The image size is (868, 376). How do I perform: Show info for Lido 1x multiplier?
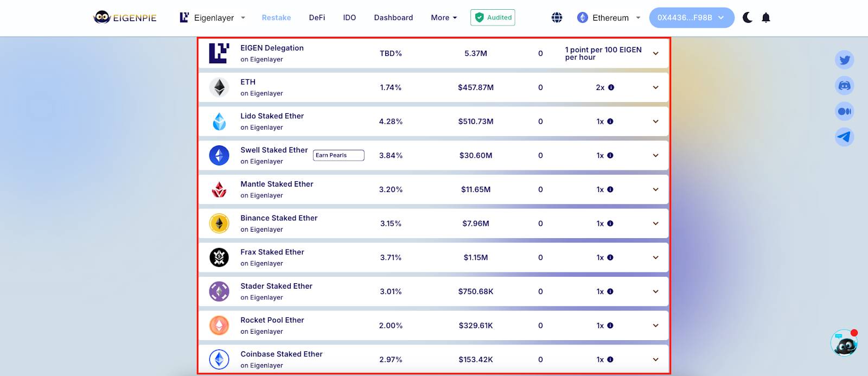pos(610,122)
